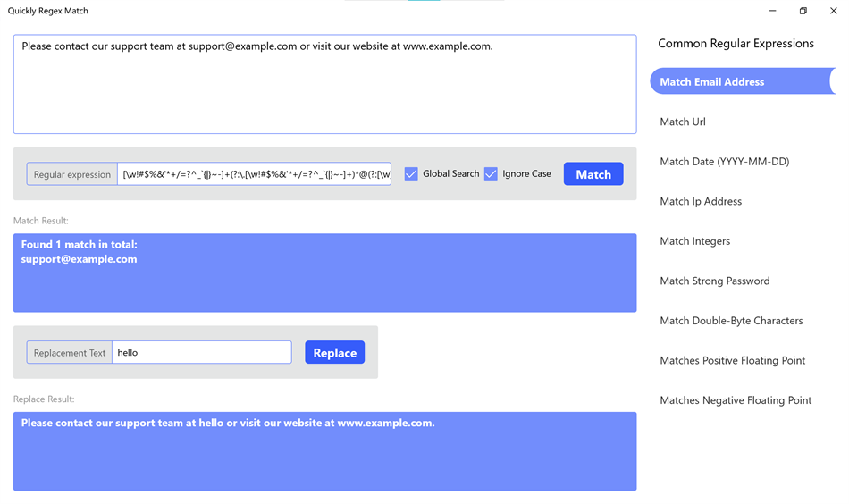Select Match Double-Byte Characters preset
Viewport: 849px width, 504px height.
click(731, 321)
